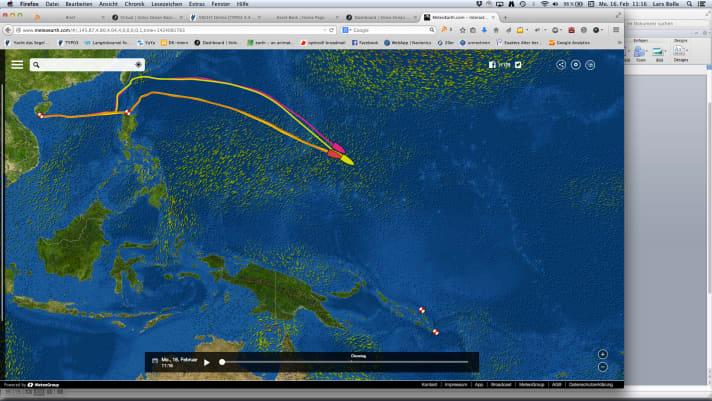Image resolution: width=712 pixels, height=401 pixels.
Task: Zoom in with the plus button
Action: tap(602, 354)
